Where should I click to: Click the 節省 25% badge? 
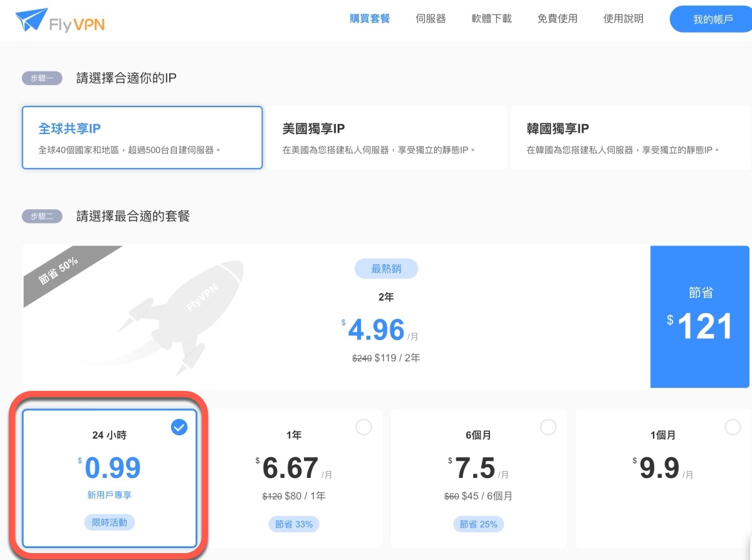click(x=479, y=524)
